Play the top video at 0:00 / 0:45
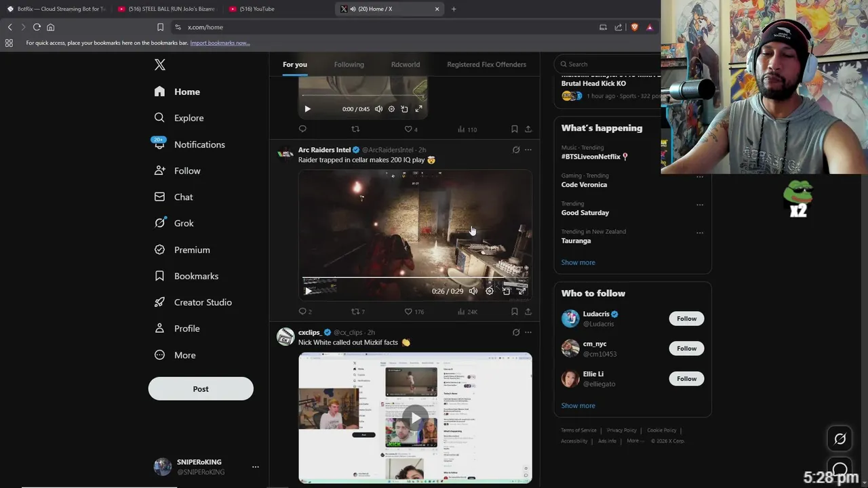 307,109
